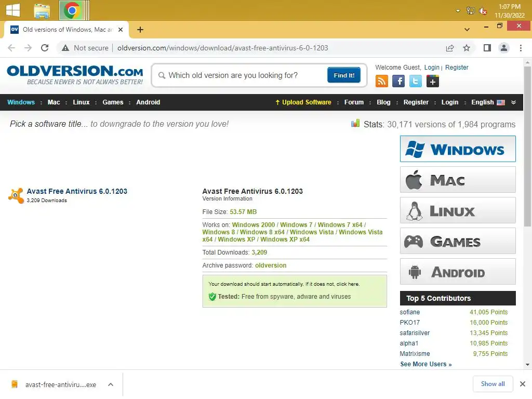Click the WINDOWS sidebar category button
The height and width of the screenshot is (399, 532).
pos(458,149)
